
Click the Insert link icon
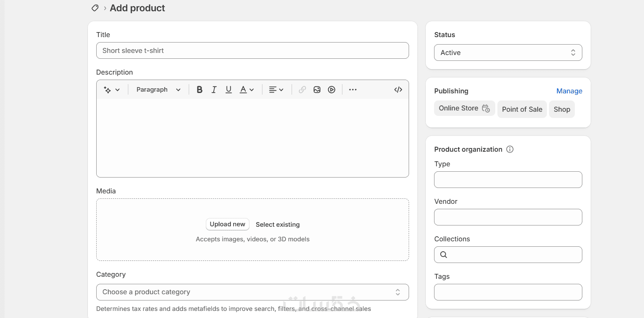click(x=302, y=90)
